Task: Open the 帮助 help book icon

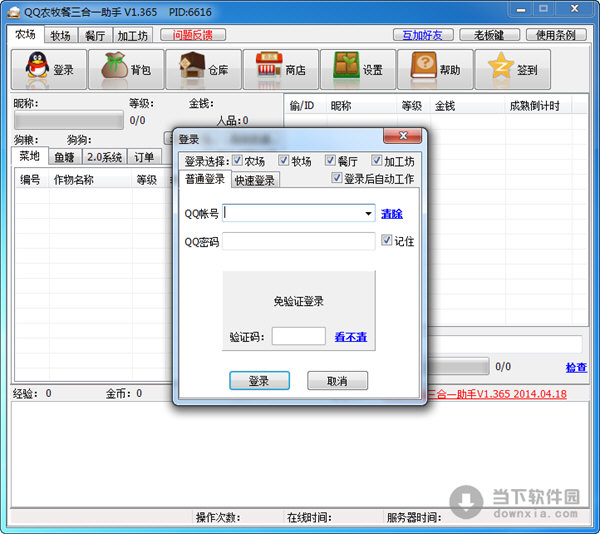Action: [435, 69]
